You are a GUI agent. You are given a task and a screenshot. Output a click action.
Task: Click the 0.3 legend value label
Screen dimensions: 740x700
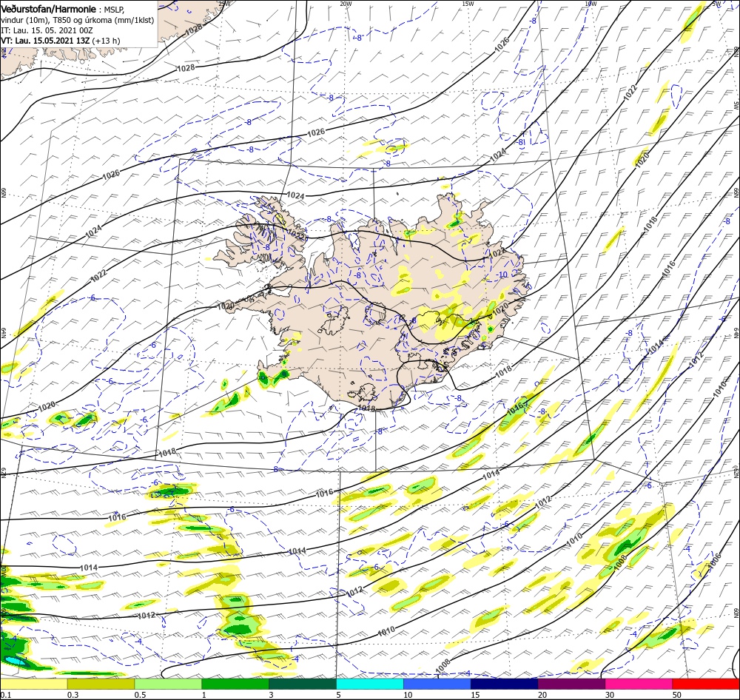click(x=73, y=695)
